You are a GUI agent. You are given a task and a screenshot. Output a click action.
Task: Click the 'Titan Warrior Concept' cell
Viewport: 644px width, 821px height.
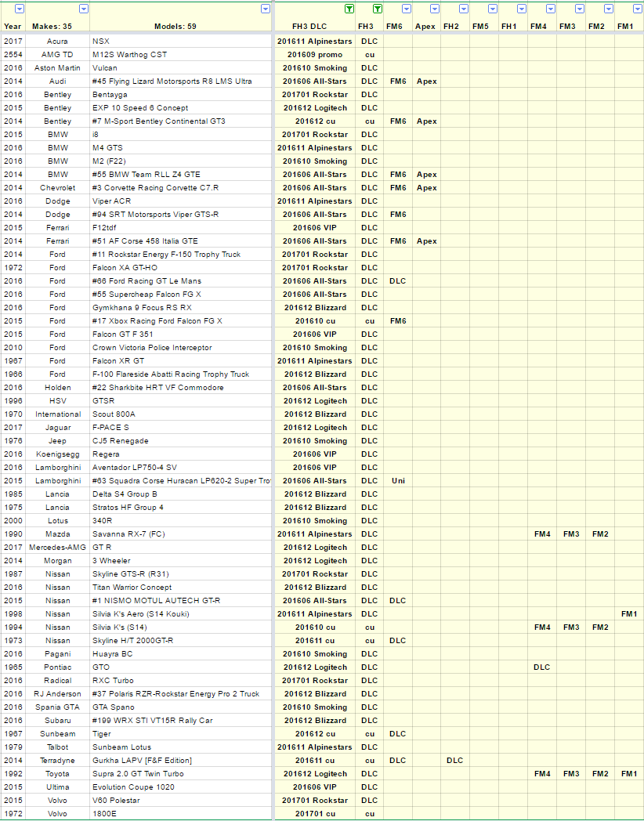pyautogui.click(x=181, y=588)
